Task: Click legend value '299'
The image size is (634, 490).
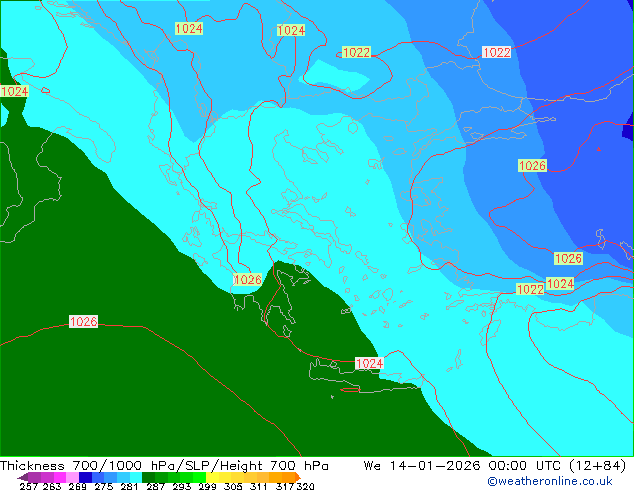Action: pos(207,486)
